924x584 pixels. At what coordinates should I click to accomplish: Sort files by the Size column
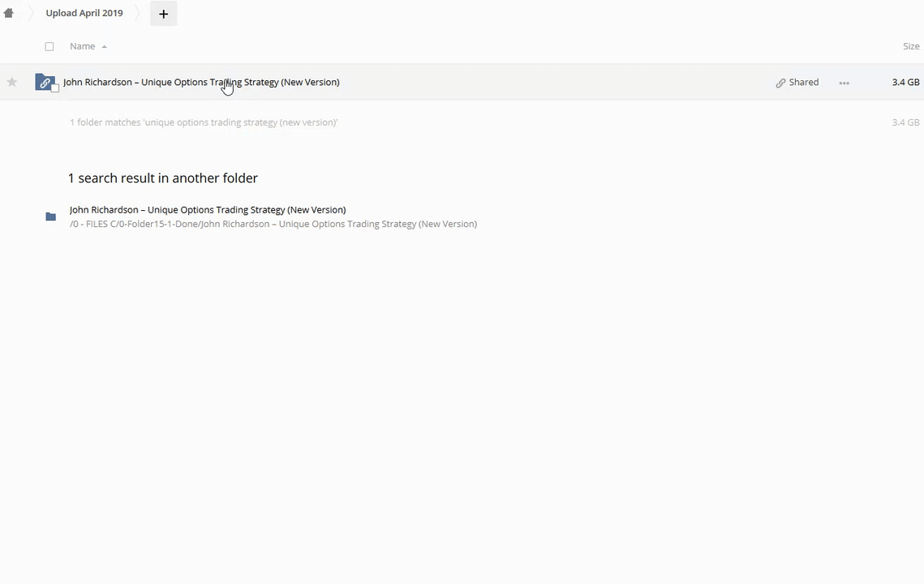point(910,46)
